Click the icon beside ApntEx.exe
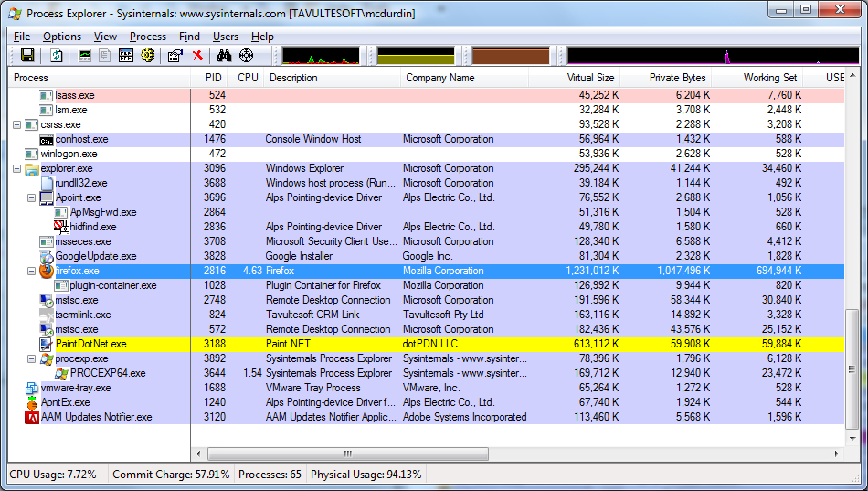 pos(32,402)
